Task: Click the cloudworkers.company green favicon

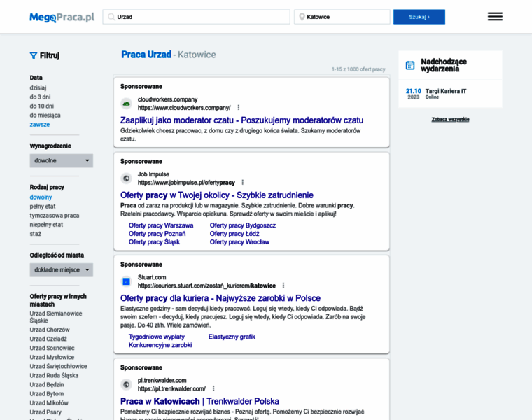Action: coord(126,104)
